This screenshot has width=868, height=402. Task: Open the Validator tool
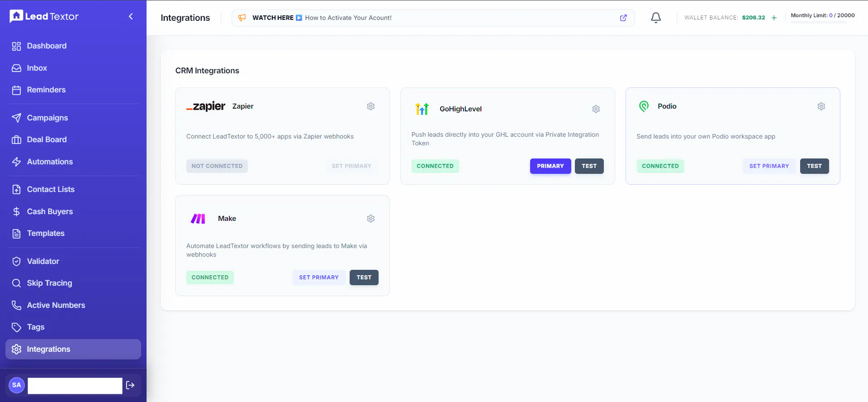point(73,261)
